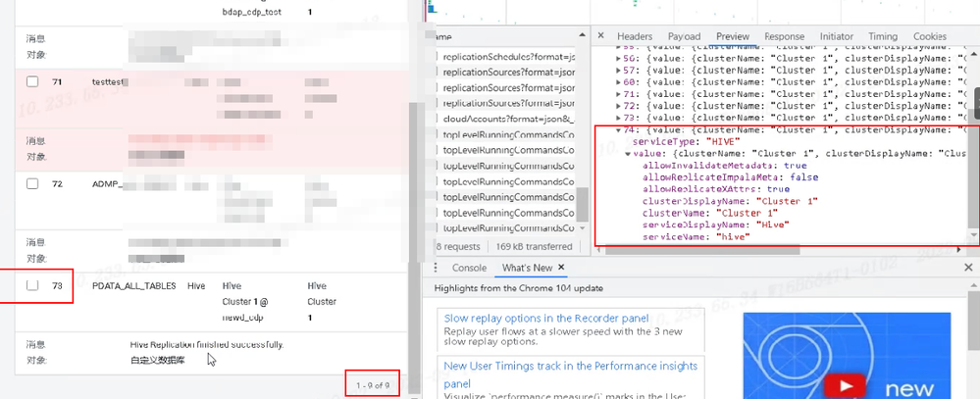Switch to the Cookies tab
980x399 pixels.
click(x=929, y=36)
